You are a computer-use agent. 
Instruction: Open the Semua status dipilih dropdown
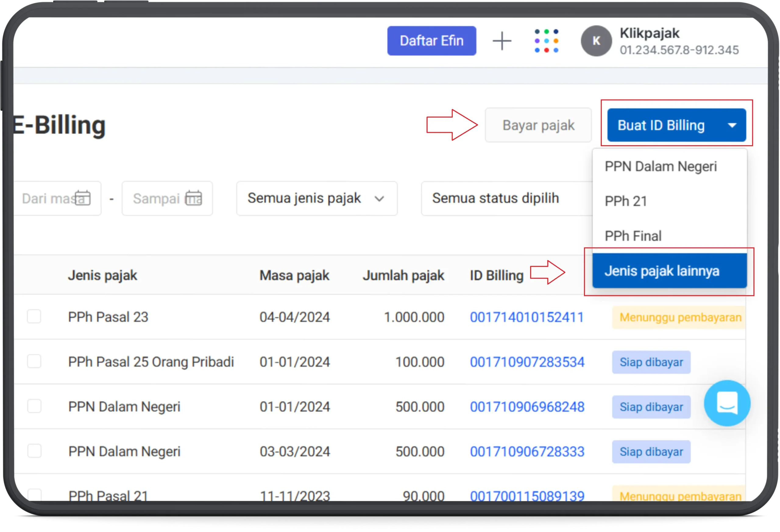(496, 198)
